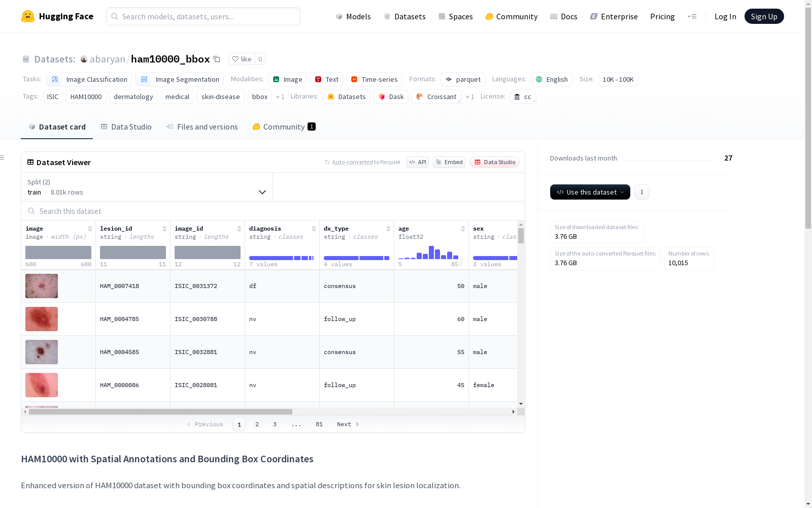Click the Datasets library tag

pos(347,97)
